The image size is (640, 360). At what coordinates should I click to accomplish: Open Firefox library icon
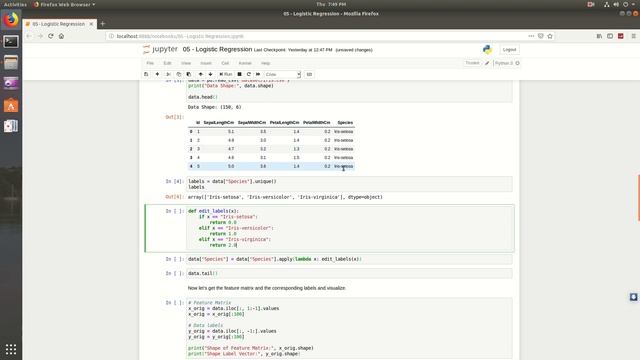[x=599, y=36]
